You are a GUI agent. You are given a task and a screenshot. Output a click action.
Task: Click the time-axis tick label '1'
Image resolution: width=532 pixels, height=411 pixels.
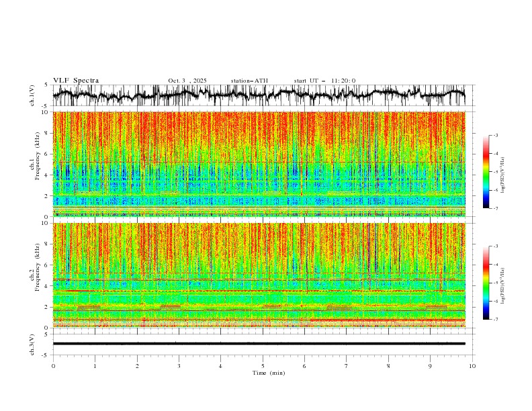click(x=95, y=366)
